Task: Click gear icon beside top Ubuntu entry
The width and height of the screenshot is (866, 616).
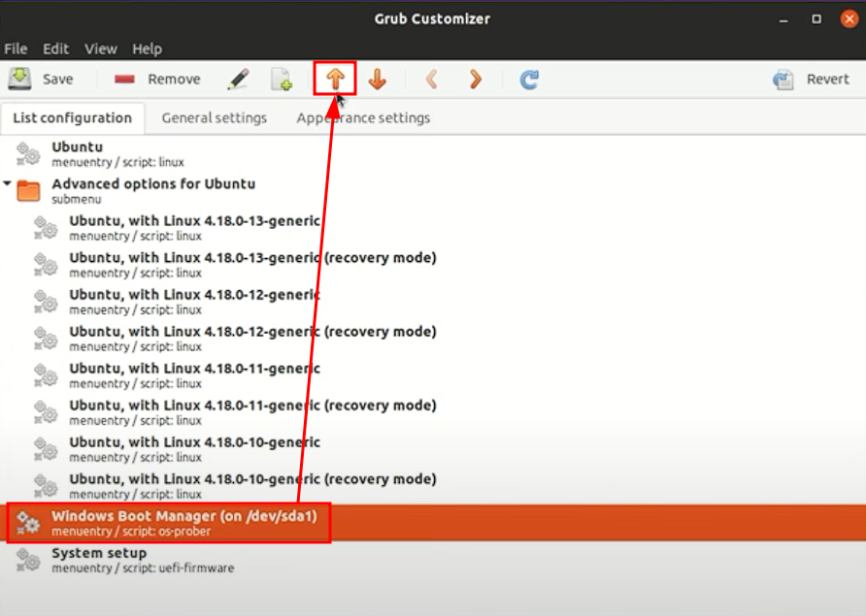Action: click(28, 154)
